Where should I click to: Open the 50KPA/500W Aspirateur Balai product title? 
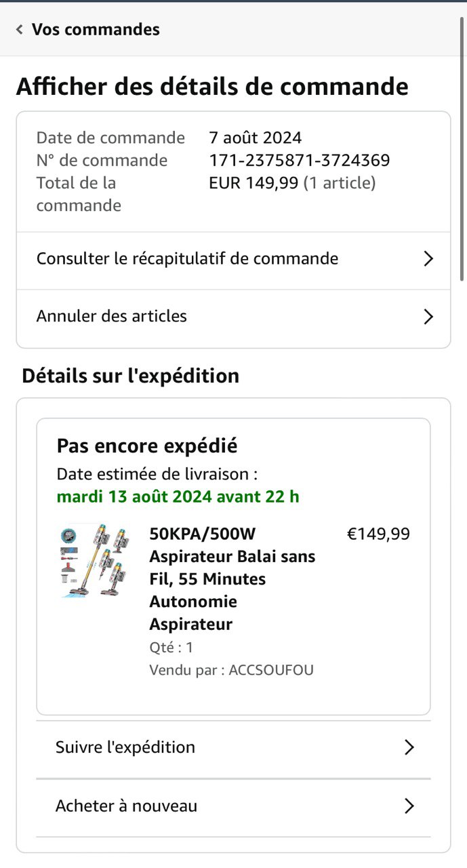[232, 578]
